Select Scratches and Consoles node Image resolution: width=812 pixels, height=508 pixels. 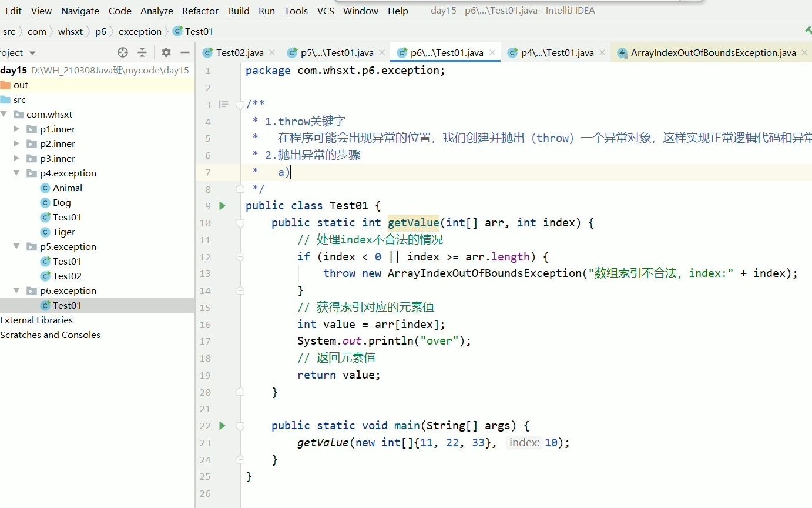point(50,335)
